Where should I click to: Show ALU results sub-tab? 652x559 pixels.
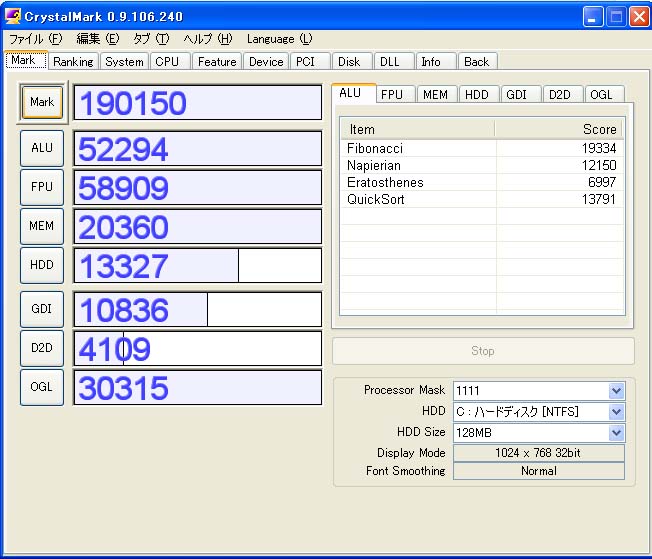click(353, 93)
